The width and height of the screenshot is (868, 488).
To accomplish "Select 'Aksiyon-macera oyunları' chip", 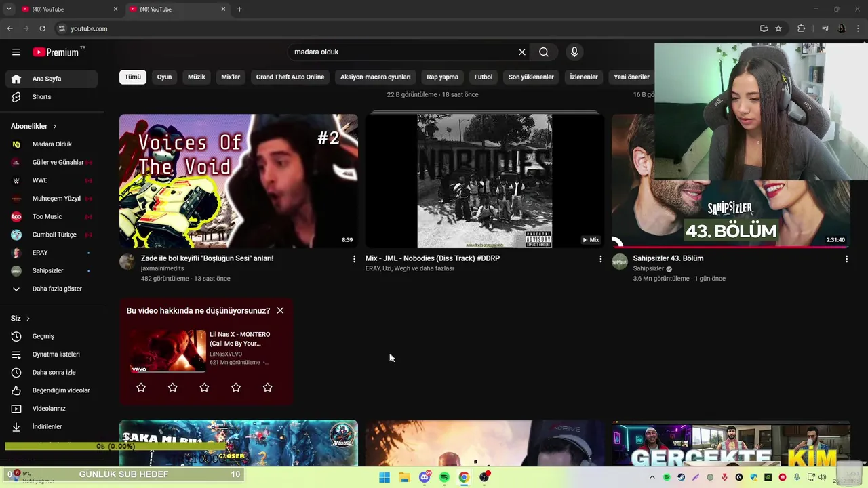I will [x=376, y=77].
